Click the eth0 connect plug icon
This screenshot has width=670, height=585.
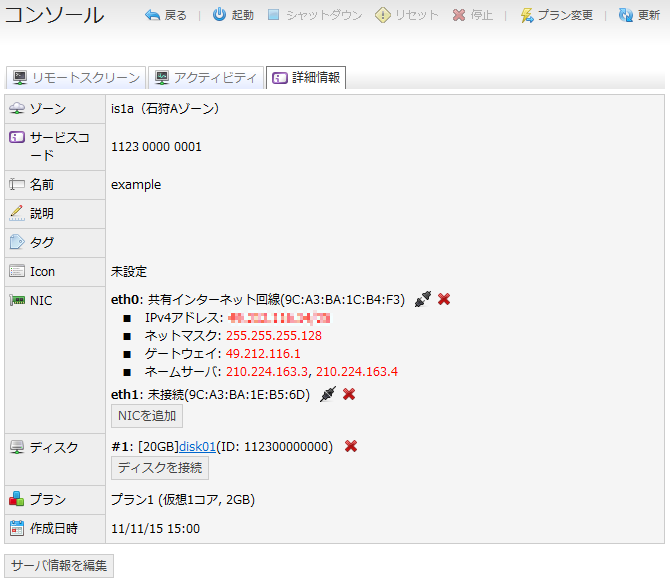pyautogui.click(x=422, y=299)
